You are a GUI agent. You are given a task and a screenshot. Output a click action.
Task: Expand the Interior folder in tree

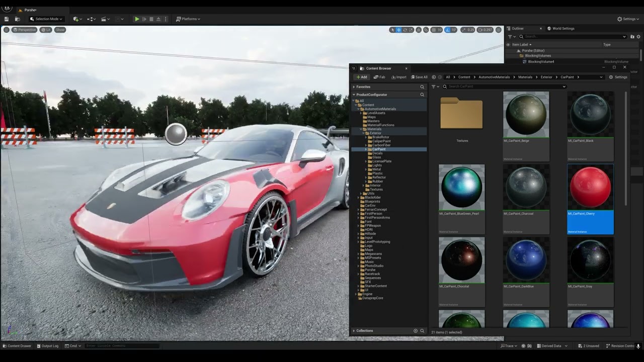pyautogui.click(x=363, y=186)
